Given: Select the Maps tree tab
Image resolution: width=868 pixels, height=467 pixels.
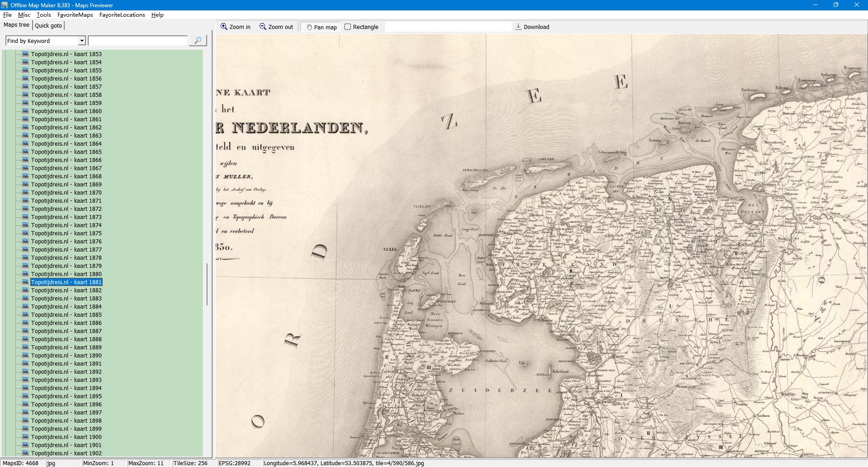Looking at the screenshot, I should coord(16,25).
